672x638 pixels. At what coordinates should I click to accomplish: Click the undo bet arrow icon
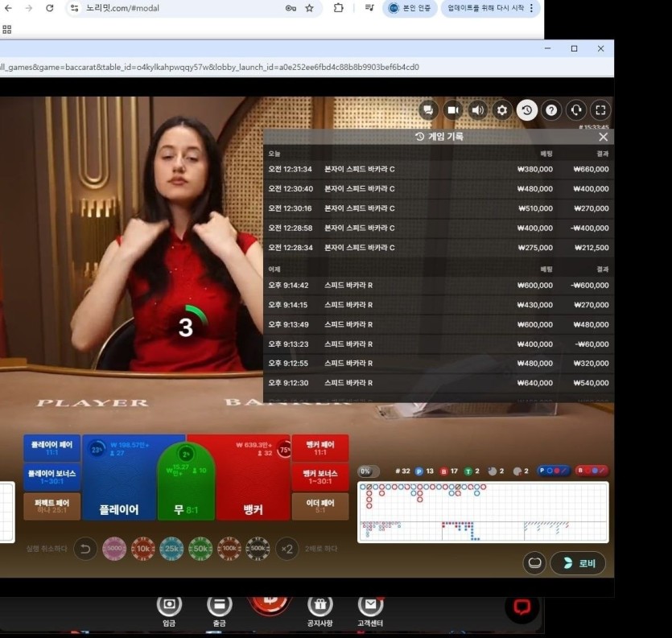pyautogui.click(x=85, y=549)
